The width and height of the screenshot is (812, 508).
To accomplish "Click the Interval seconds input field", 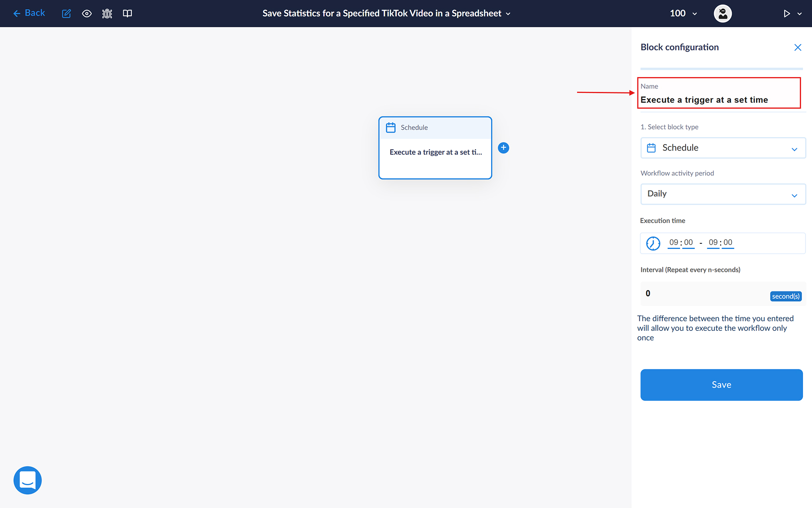I will tap(705, 294).
